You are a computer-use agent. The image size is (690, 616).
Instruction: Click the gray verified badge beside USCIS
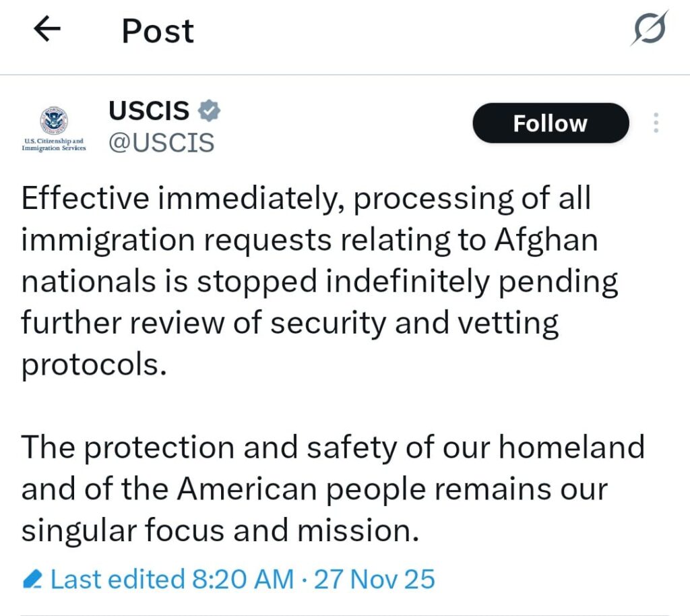coord(210,111)
